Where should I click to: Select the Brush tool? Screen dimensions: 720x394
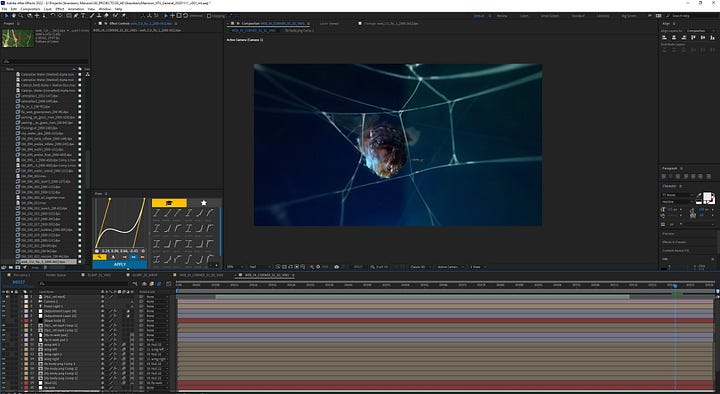(92, 16)
